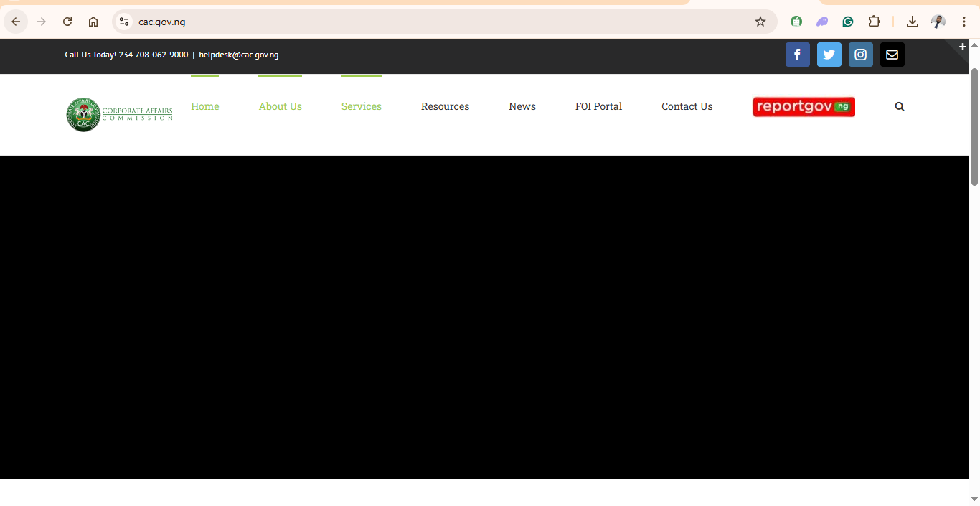Expand the sliding bar plus toggle
Image resolution: width=980 pixels, height=506 pixels.
[963, 47]
